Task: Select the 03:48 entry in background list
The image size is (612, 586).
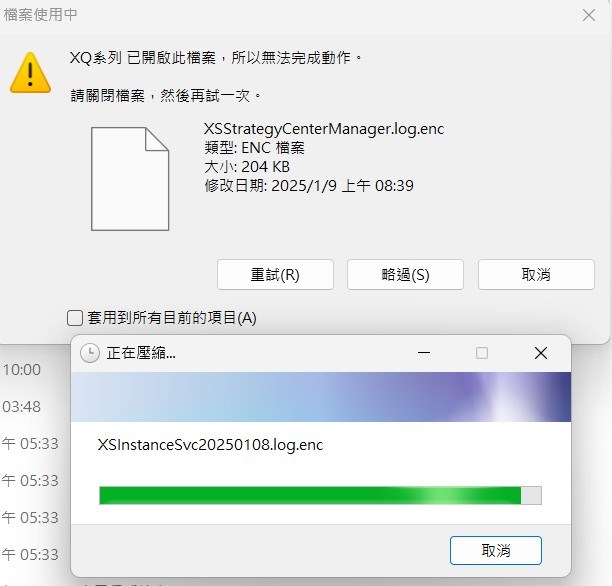Action: (x=22, y=407)
